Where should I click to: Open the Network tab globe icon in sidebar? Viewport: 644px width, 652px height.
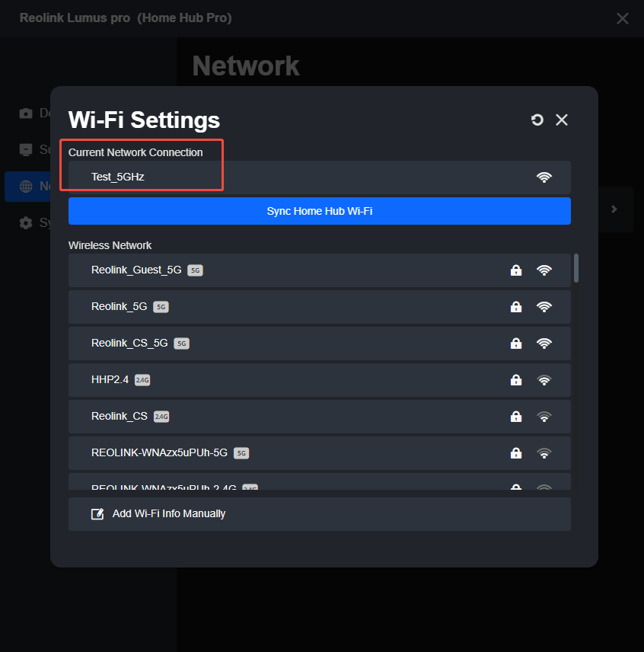[26, 187]
